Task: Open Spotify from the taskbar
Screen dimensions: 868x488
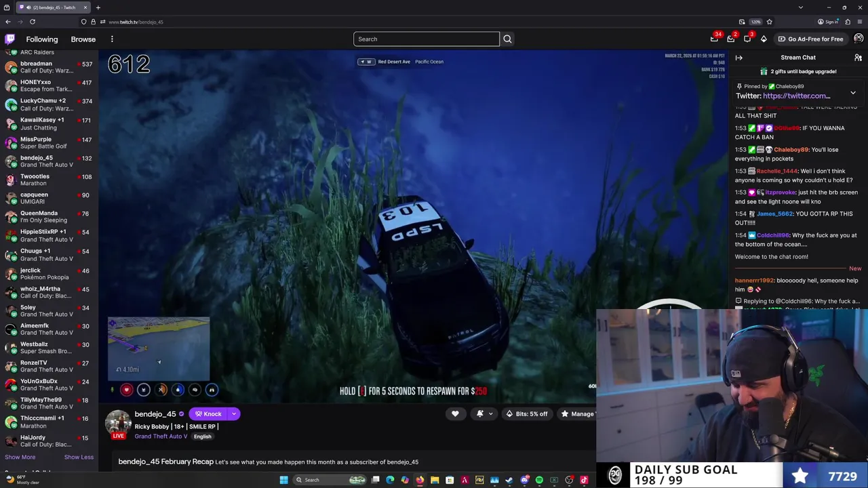Action: 539,480
